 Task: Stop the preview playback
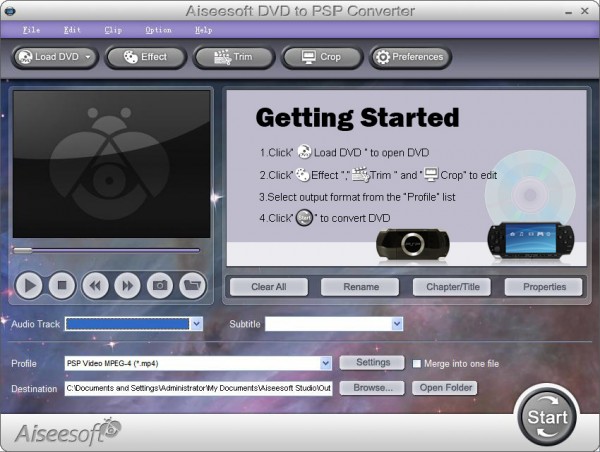click(x=62, y=286)
